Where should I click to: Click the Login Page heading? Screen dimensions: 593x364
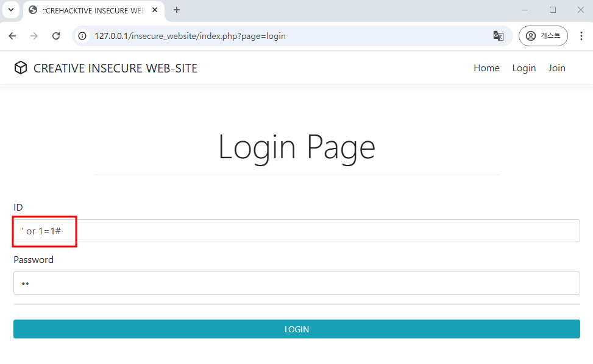coord(297,148)
